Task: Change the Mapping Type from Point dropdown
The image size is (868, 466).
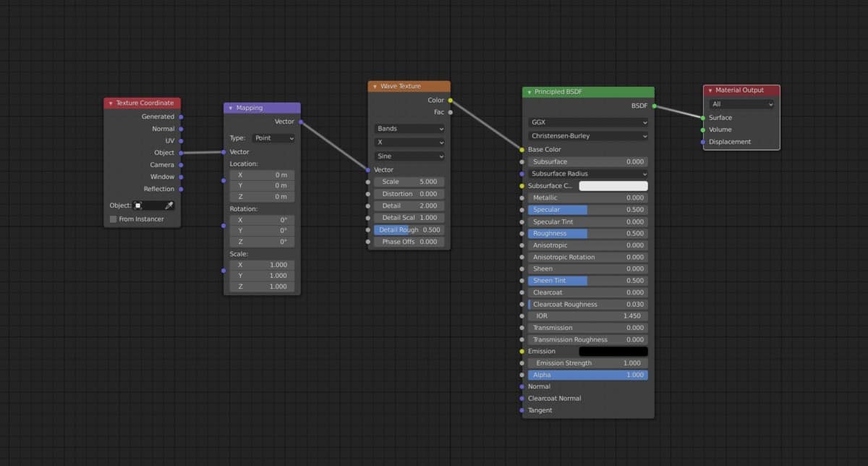Action: (273, 137)
